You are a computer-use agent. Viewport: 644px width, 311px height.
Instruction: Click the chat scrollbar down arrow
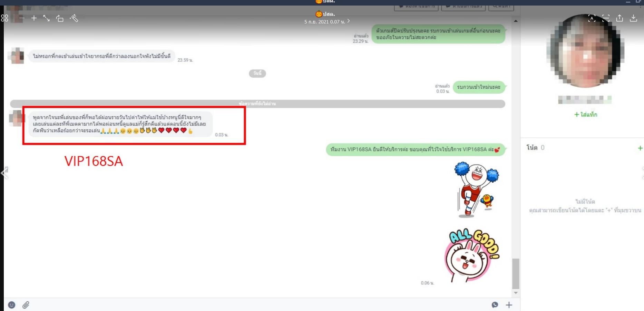[516, 293]
